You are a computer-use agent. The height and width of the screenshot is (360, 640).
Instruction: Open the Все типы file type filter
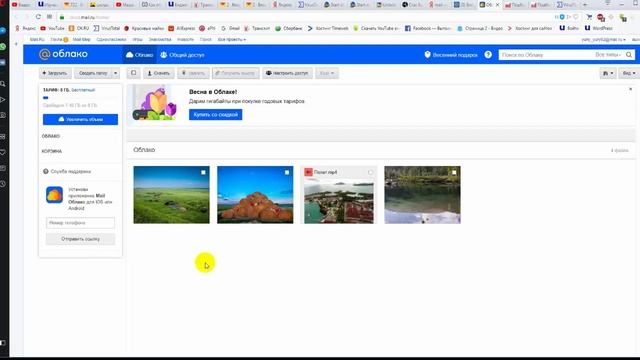[608, 55]
